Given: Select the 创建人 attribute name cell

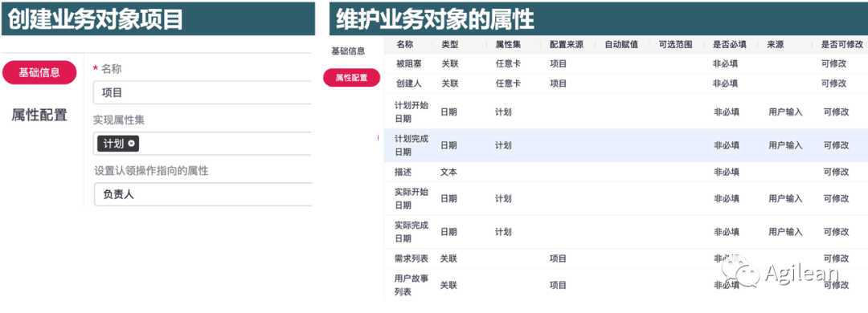Looking at the screenshot, I should point(409,83).
